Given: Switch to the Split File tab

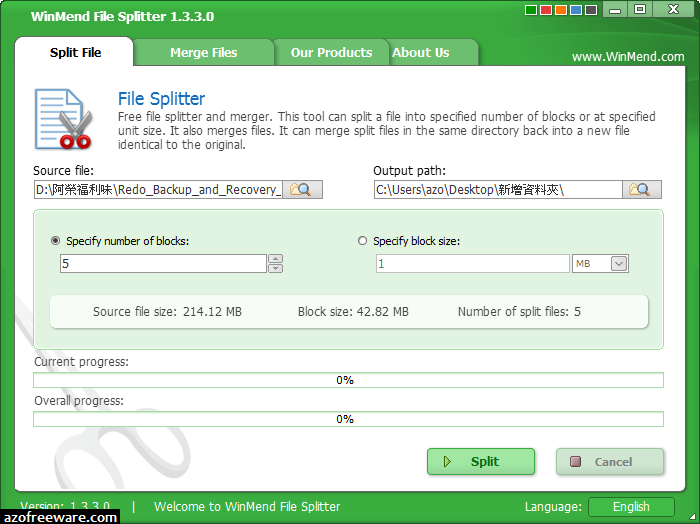Looking at the screenshot, I should click(75, 52).
